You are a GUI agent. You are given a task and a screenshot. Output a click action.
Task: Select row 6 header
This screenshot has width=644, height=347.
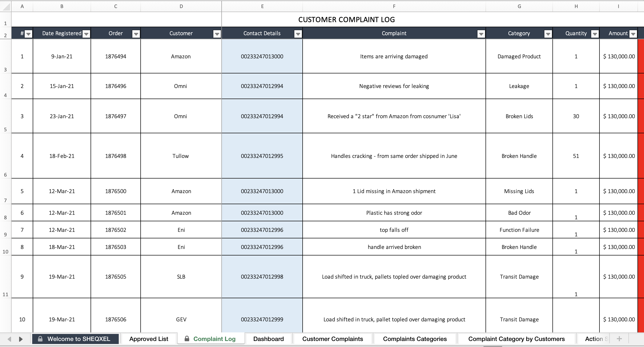click(6, 156)
